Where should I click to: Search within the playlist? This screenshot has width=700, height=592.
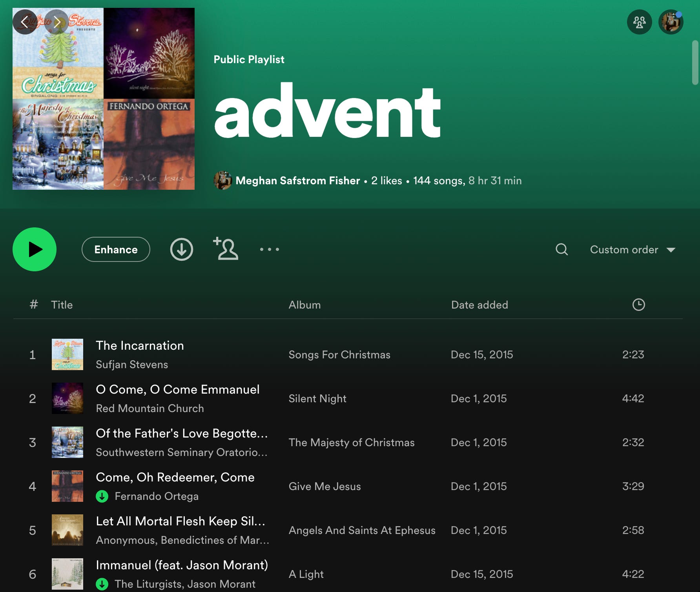click(561, 249)
